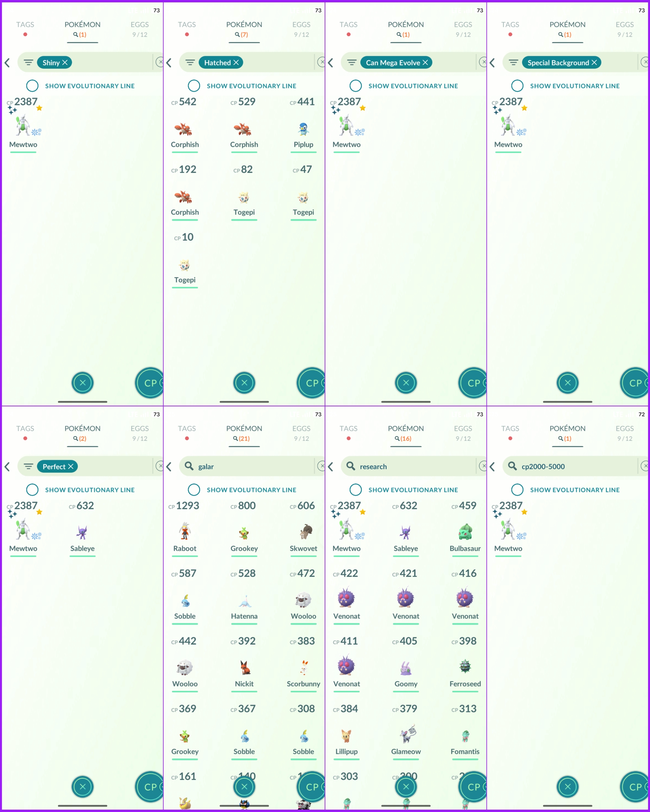Remove the Perfect filter chip

click(70, 467)
